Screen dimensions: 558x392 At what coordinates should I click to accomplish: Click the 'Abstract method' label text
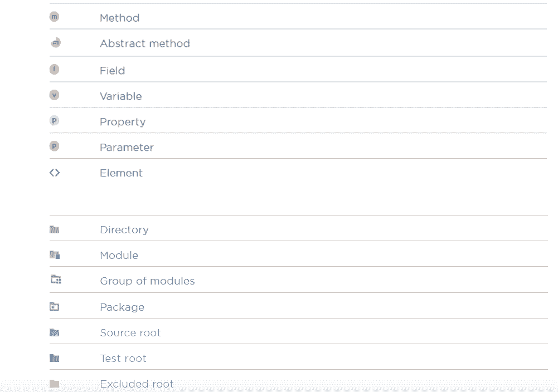(x=144, y=43)
